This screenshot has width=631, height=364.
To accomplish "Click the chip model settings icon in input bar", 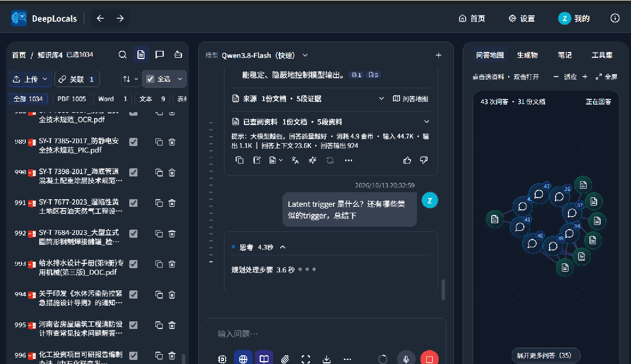I will [222, 359].
